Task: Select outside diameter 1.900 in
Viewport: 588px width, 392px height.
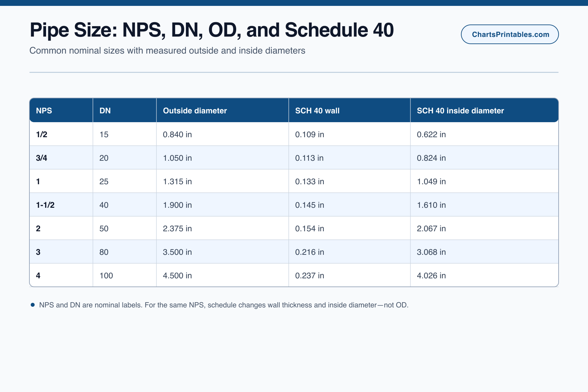Action: tap(222, 205)
